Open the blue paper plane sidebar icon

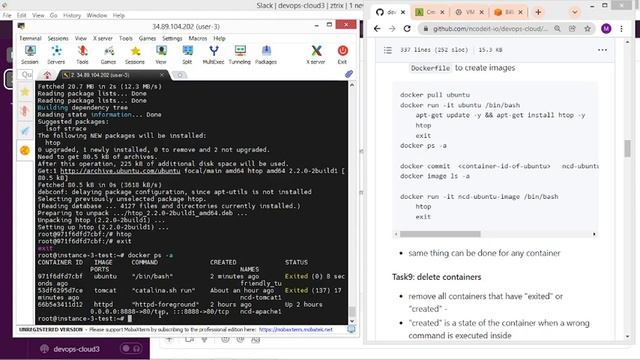pyautogui.click(x=25, y=131)
